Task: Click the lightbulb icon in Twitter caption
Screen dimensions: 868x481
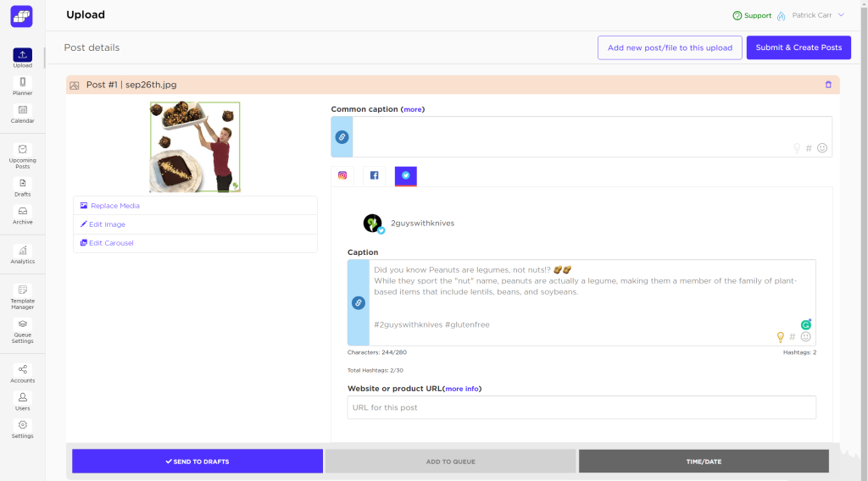Action: tap(780, 337)
